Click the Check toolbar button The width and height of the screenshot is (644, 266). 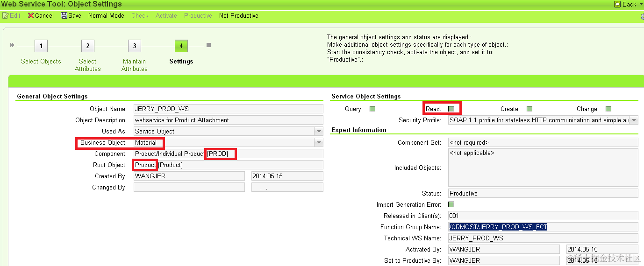tap(140, 15)
